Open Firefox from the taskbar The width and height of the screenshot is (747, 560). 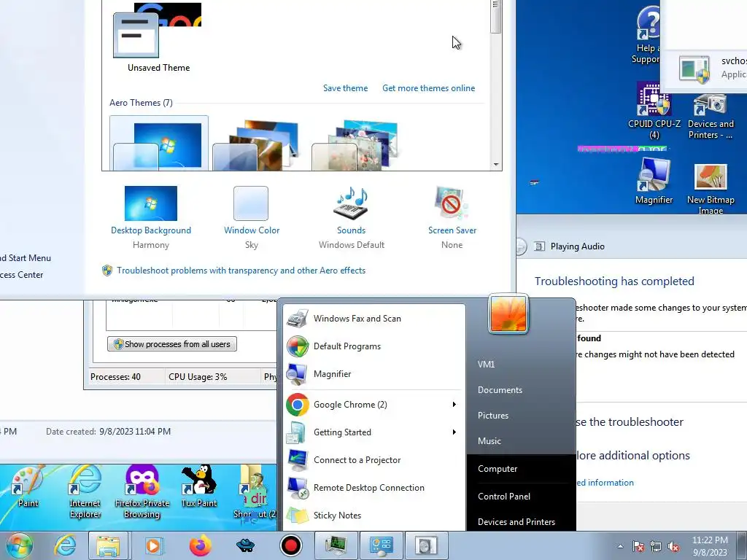click(x=200, y=545)
